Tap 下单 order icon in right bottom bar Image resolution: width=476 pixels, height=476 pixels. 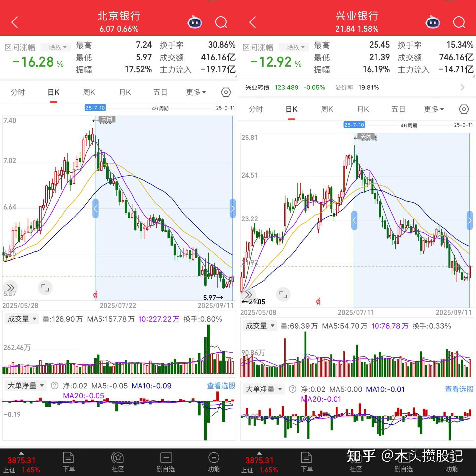(307, 462)
